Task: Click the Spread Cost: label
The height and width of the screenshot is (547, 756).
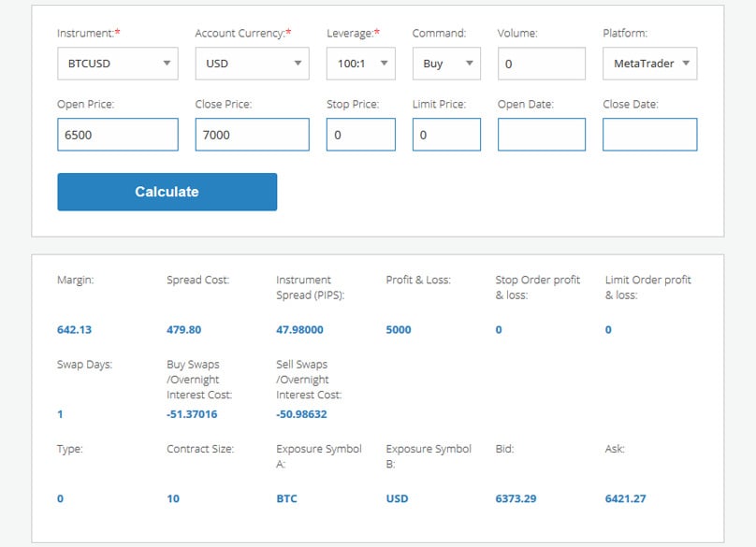Action: pos(197,280)
